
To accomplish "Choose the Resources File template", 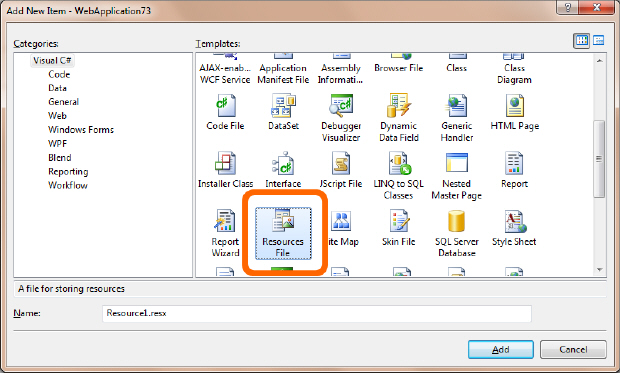I will pyautogui.click(x=283, y=233).
